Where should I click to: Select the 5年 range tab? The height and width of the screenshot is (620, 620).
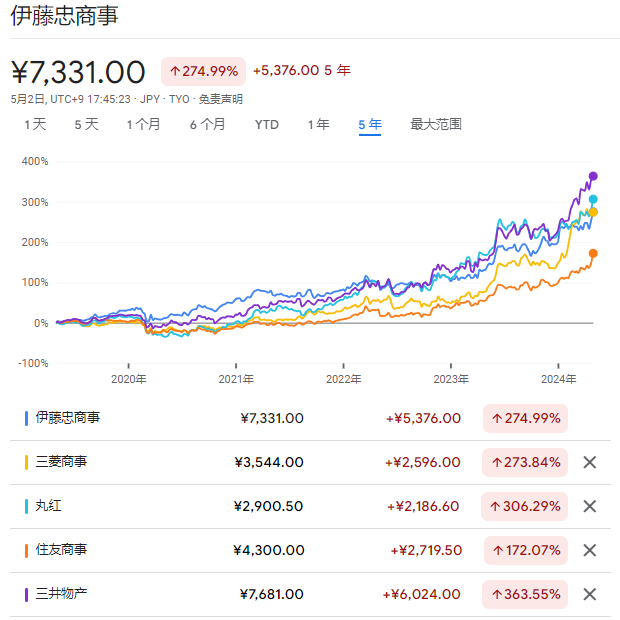tap(370, 124)
